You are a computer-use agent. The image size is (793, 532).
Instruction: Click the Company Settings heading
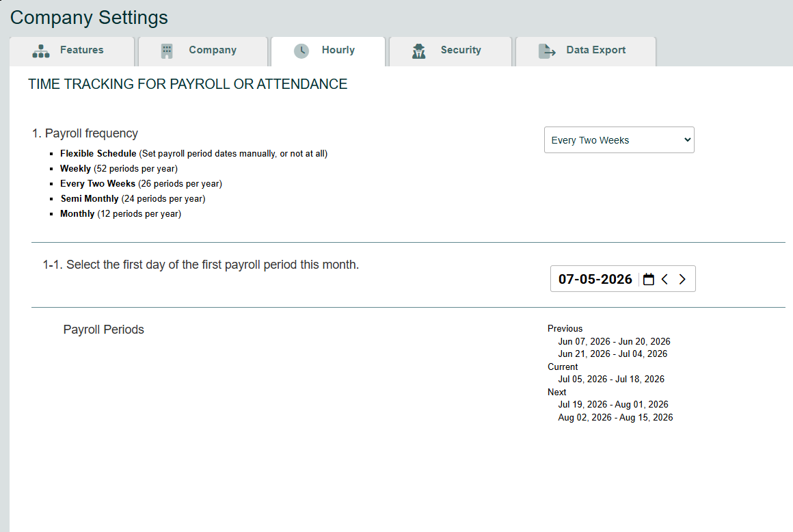[x=89, y=17]
